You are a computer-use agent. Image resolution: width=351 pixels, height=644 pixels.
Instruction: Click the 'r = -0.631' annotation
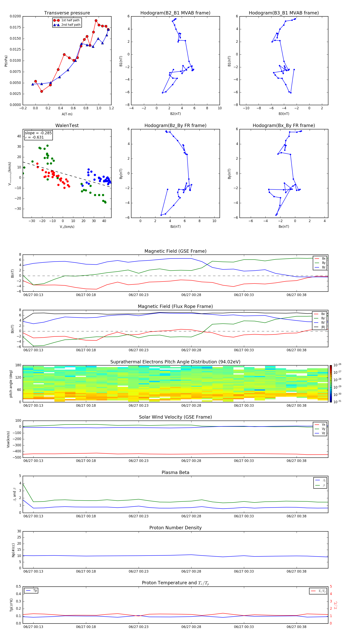coord(35,137)
